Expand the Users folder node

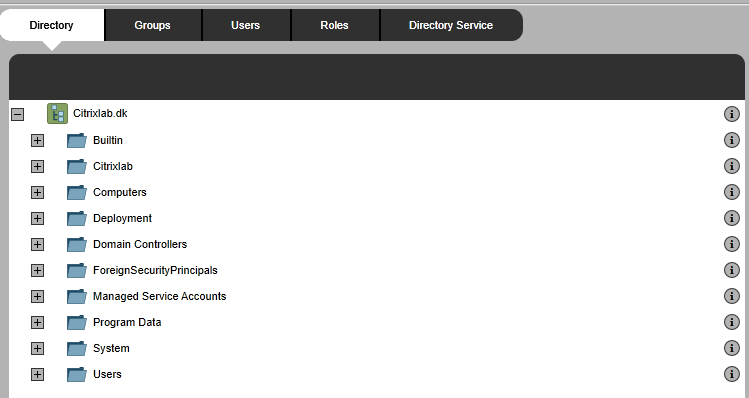37,375
